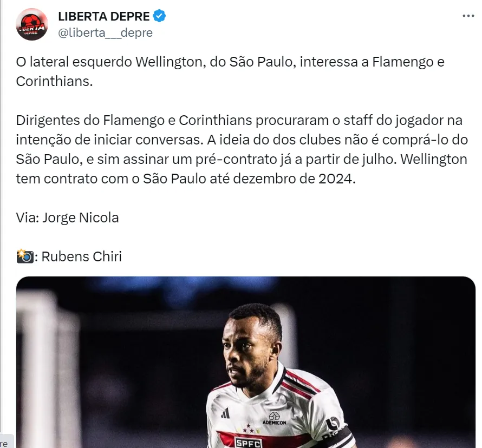Screen dimensions: 482x448
Task: Click the partial 're' label at bottom-left
Action: (x=4, y=443)
